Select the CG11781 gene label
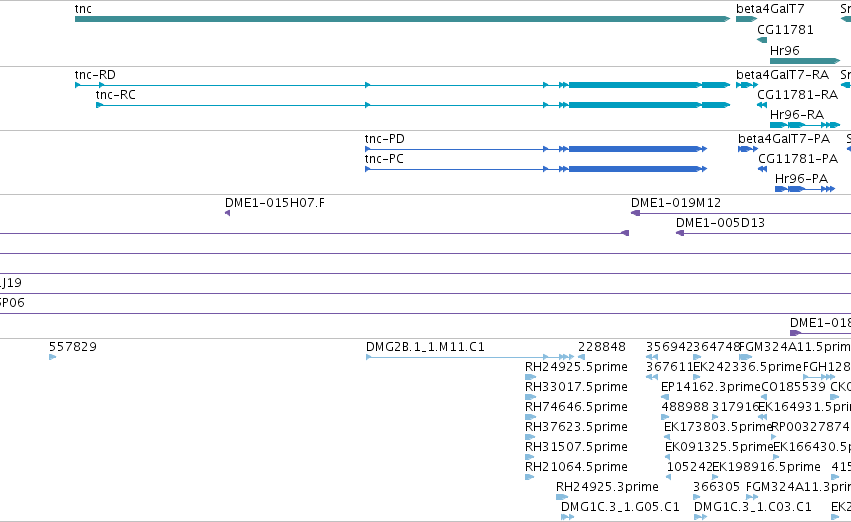The image size is (851, 522). (x=785, y=29)
